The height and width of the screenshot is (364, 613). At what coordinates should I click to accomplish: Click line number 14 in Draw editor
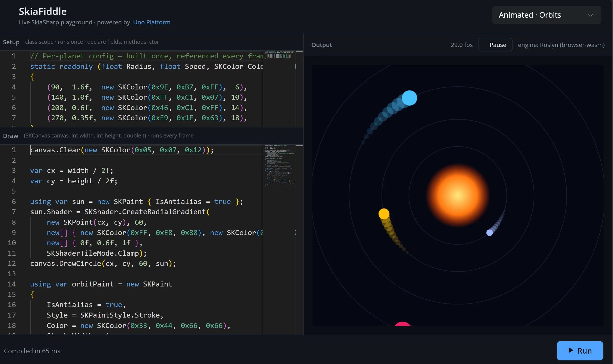[x=12, y=284]
